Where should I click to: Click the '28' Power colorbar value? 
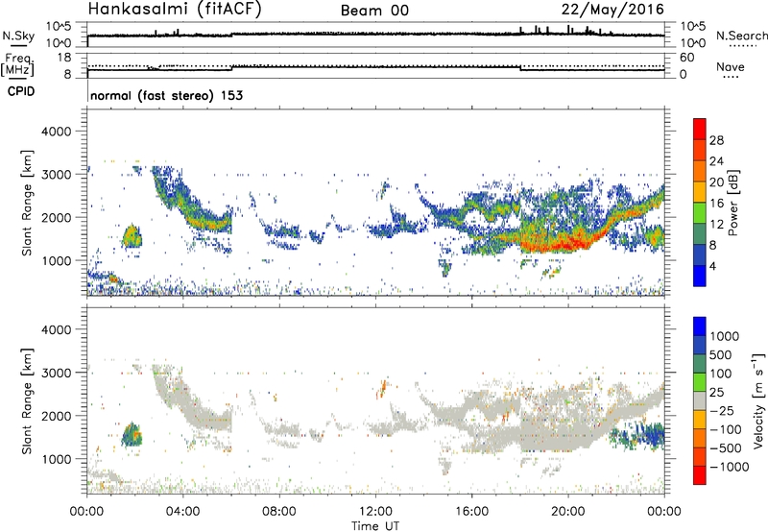(716, 140)
